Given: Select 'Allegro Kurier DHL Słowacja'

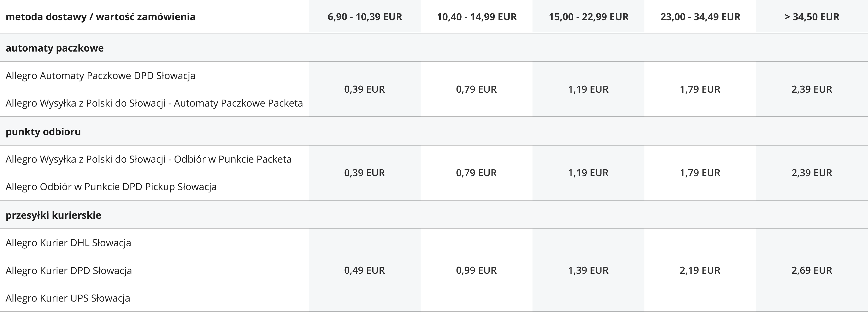Looking at the screenshot, I should [x=68, y=243].
